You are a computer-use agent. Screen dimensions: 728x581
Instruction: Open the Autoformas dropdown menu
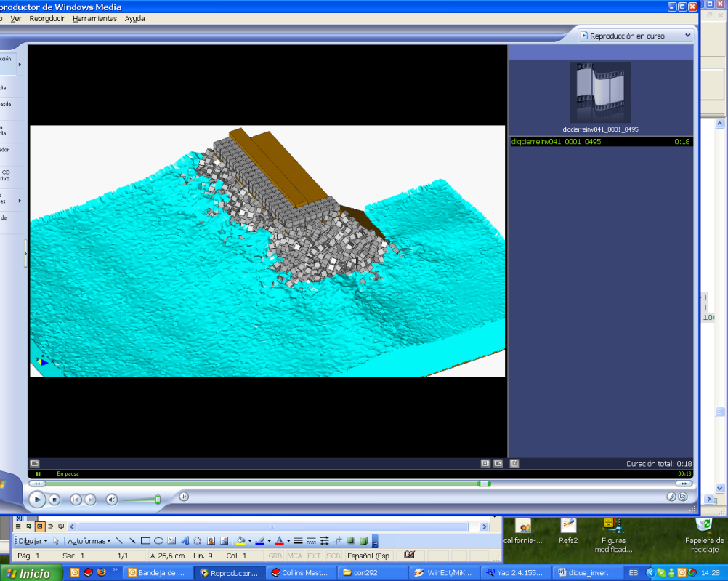coord(89,541)
